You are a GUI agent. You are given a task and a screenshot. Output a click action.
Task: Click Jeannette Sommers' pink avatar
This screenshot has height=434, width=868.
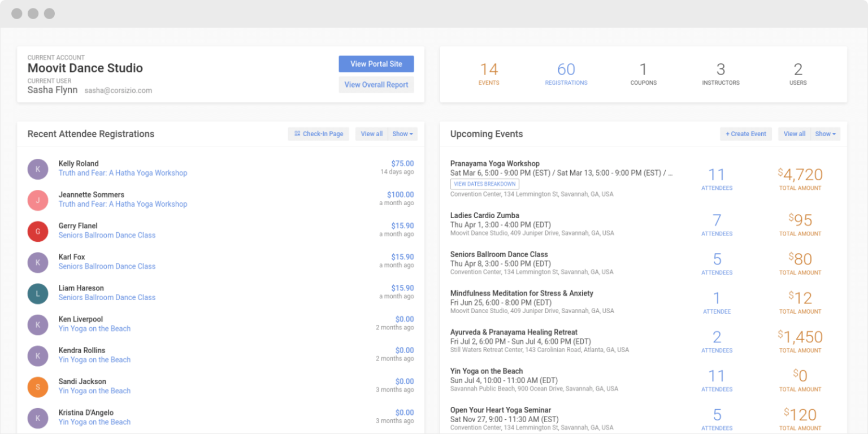(x=37, y=200)
